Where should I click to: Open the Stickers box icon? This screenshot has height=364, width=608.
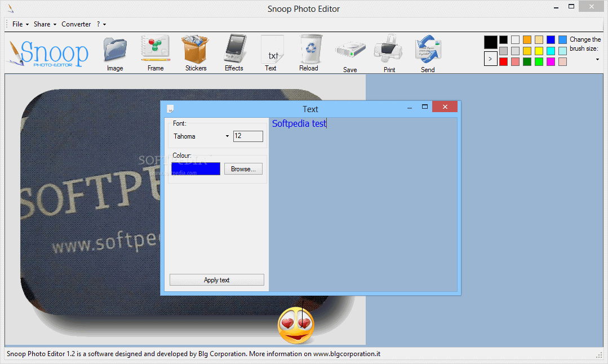[196, 49]
